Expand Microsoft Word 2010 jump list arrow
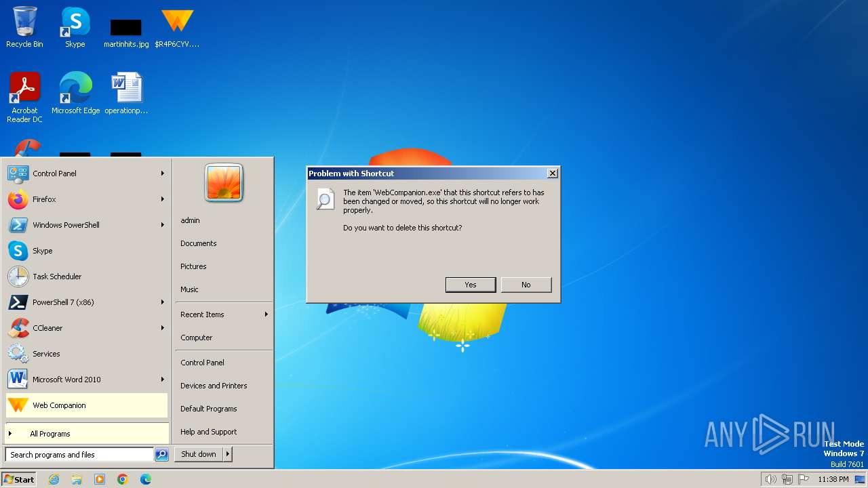868x488 pixels. tap(163, 380)
